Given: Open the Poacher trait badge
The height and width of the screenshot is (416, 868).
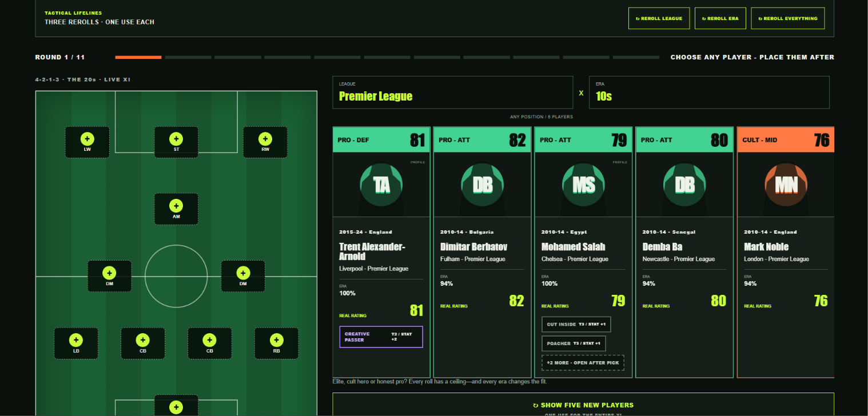Looking at the screenshot, I should coord(574,343).
